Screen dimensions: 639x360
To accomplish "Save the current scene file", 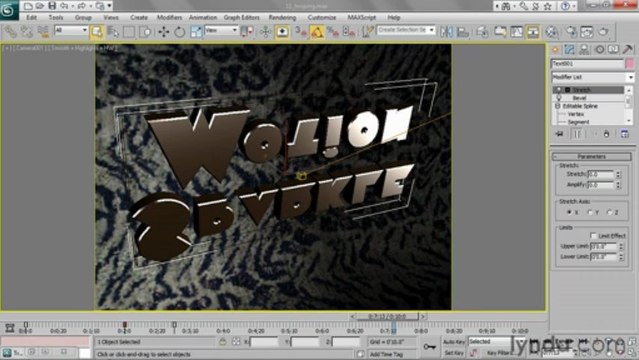I will [52, 6].
